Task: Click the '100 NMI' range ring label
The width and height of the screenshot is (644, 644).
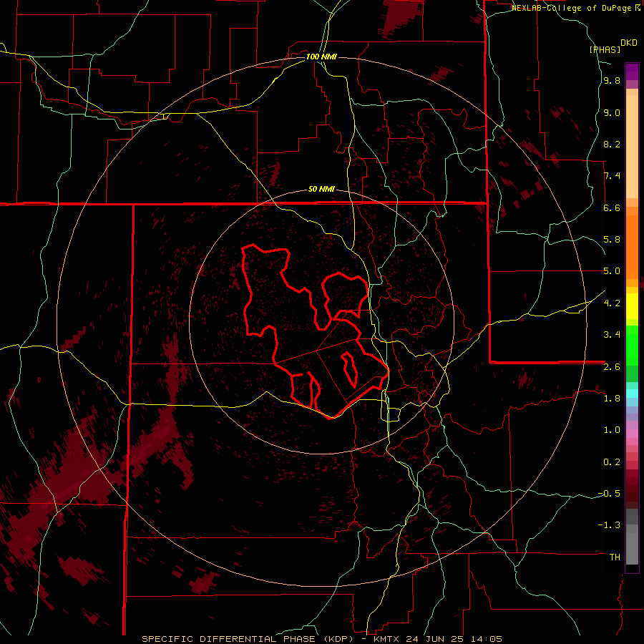Action: tap(321, 57)
